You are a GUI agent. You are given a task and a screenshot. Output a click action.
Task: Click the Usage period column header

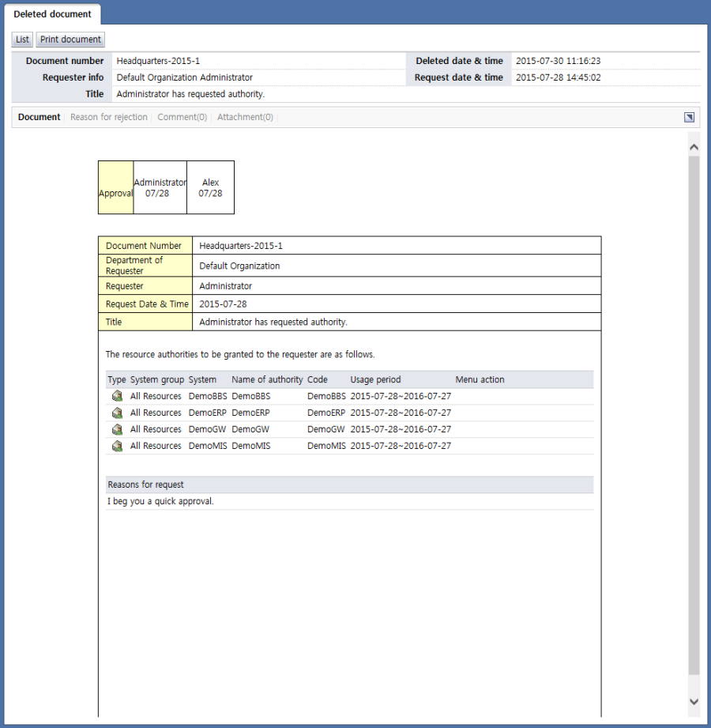[375, 379]
